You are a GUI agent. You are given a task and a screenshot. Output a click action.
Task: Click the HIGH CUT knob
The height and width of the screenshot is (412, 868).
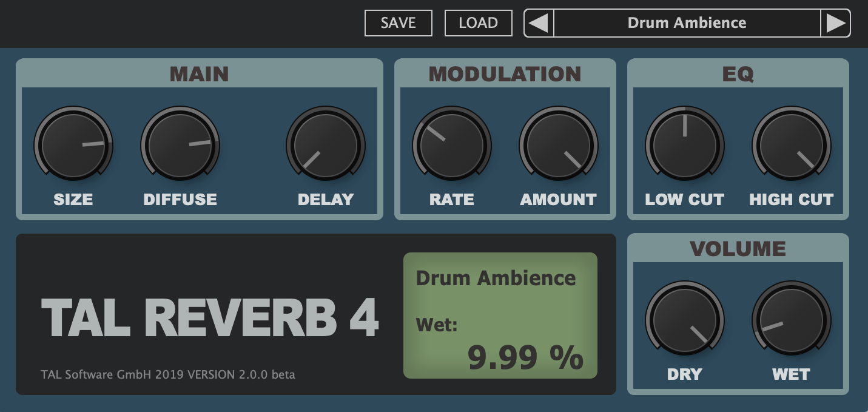click(792, 145)
